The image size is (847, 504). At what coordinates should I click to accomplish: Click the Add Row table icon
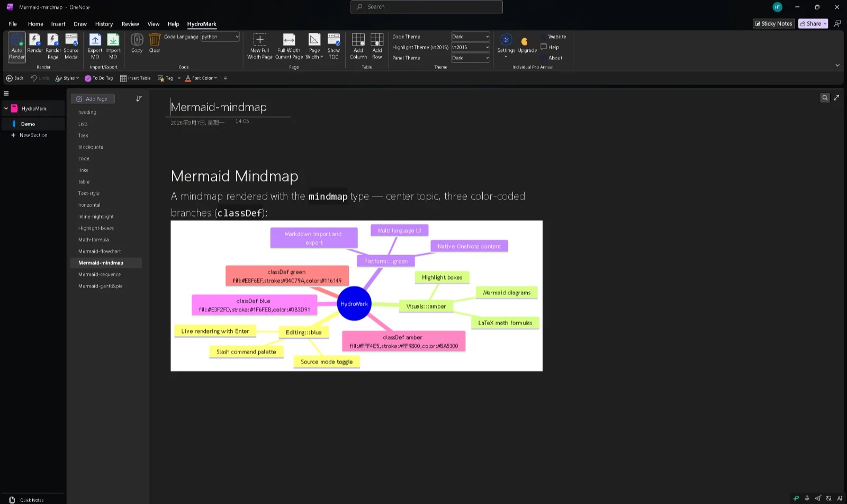pos(377,47)
